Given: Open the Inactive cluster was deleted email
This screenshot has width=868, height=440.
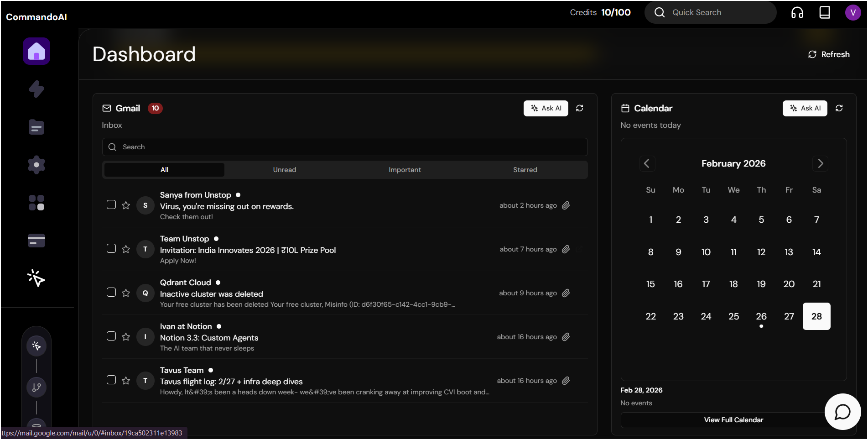Looking at the screenshot, I should point(211,294).
